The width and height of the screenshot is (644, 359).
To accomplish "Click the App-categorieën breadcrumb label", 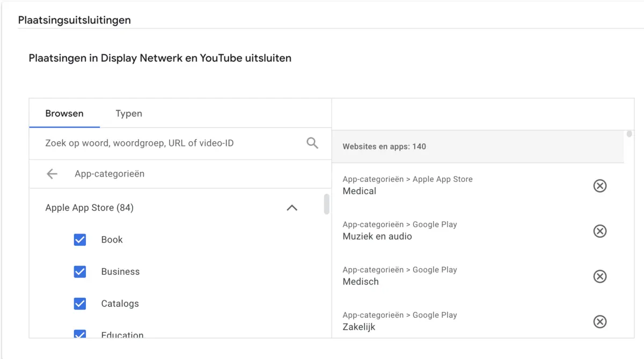I will click(109, 174).
